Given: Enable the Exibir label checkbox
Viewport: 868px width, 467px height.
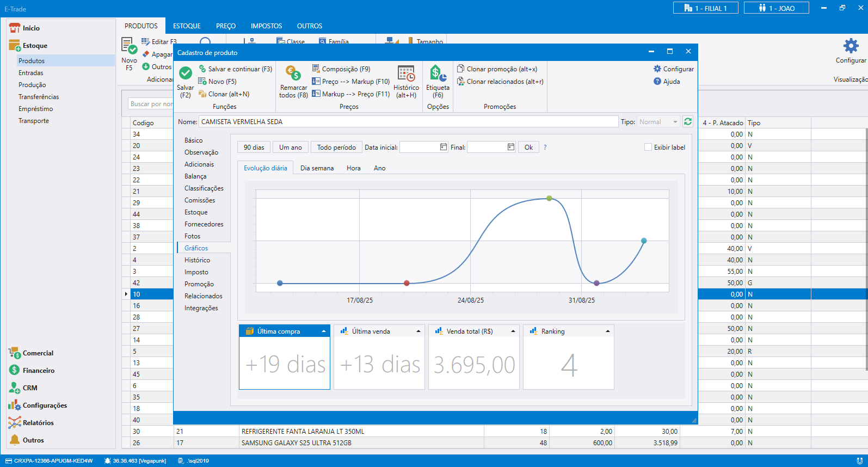Looking at the screenshot, I should 648,148.
